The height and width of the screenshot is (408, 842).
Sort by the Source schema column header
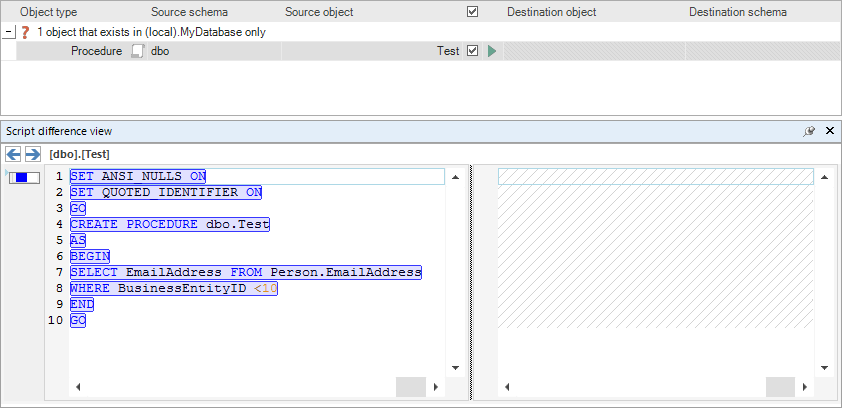(x=189, y=12)
